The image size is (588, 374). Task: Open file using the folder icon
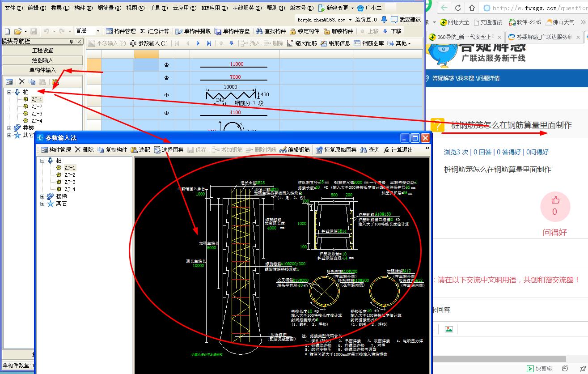tap(17, 31)
